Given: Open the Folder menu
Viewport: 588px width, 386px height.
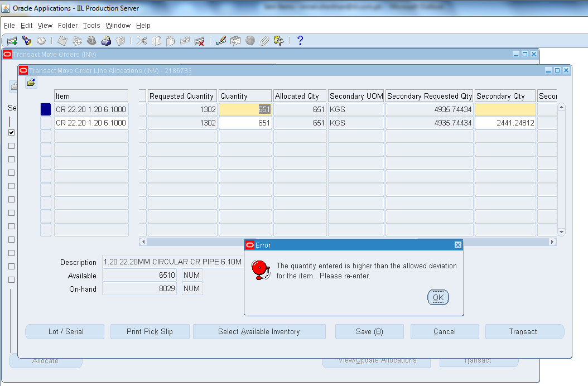Looking at the screenshot, I should 68,25.
